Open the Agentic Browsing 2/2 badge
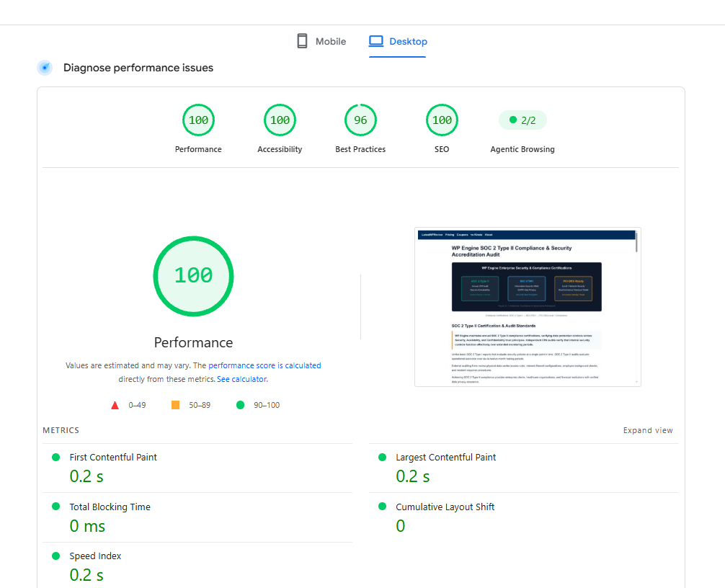Viewport: 725px width, 588px height. (522, 120)
